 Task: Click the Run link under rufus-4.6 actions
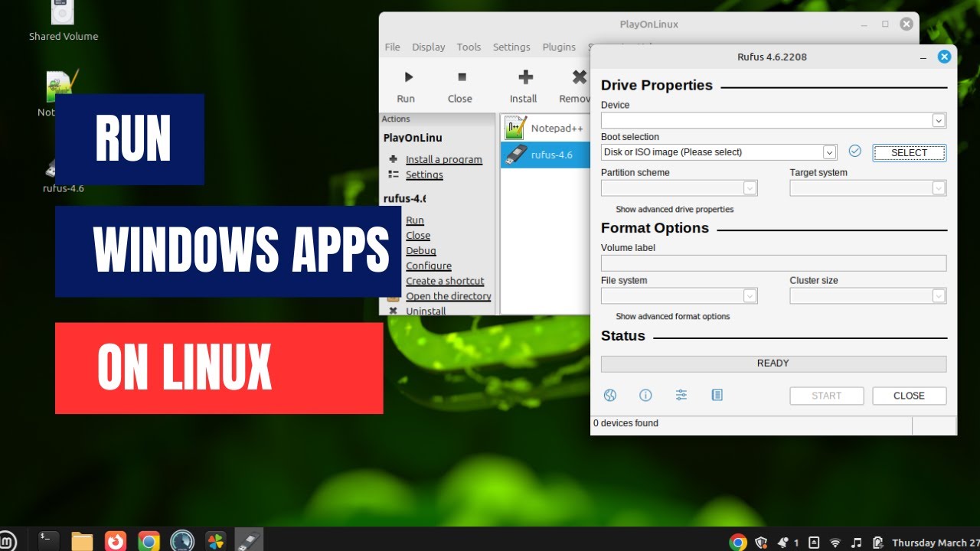[x=415, y=220]
